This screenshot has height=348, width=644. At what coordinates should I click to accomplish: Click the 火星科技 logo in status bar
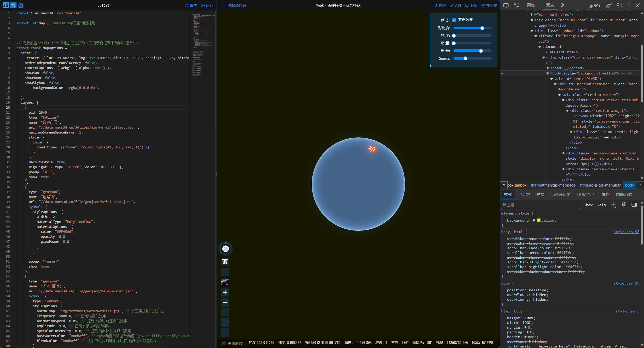click(232, 343)
